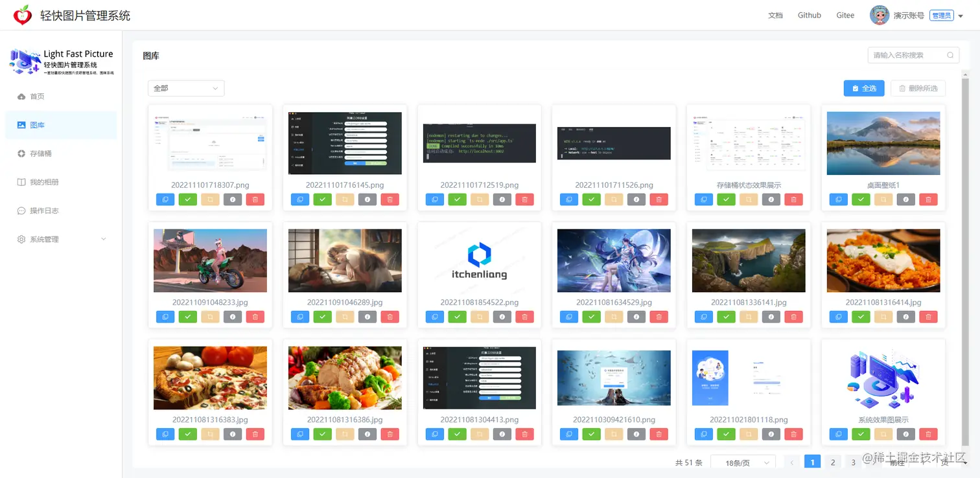Go to pagination page 2
This screenshot has height=478, width=980.
(x=833, y=462)
